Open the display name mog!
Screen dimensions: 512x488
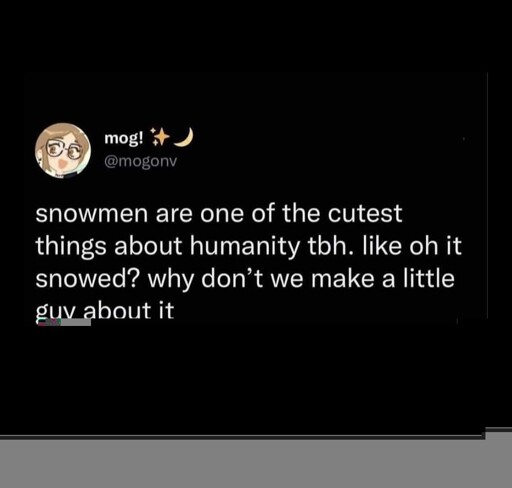click(124, 138)
